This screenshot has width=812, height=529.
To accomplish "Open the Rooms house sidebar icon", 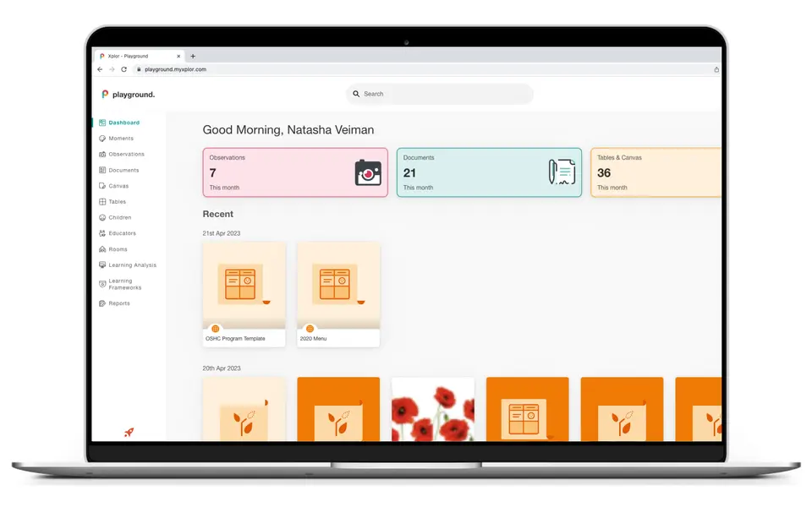I will [x=102, y=249].
